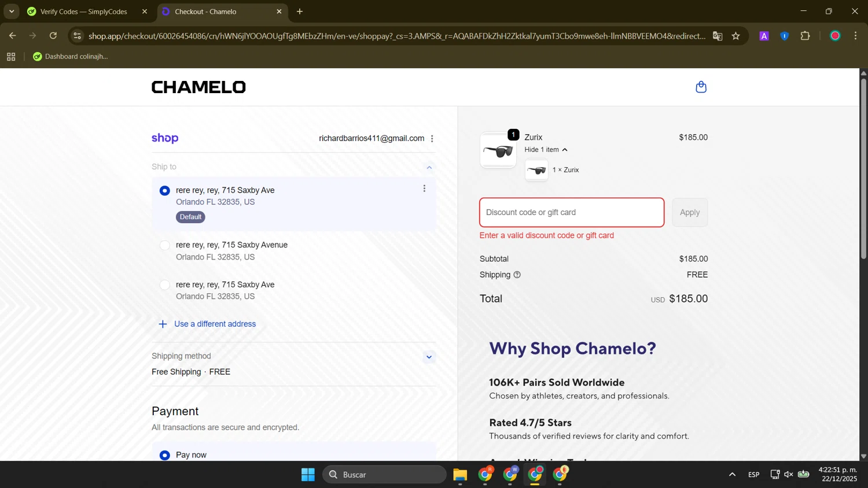Click Enter a valid discount code error

547,236
